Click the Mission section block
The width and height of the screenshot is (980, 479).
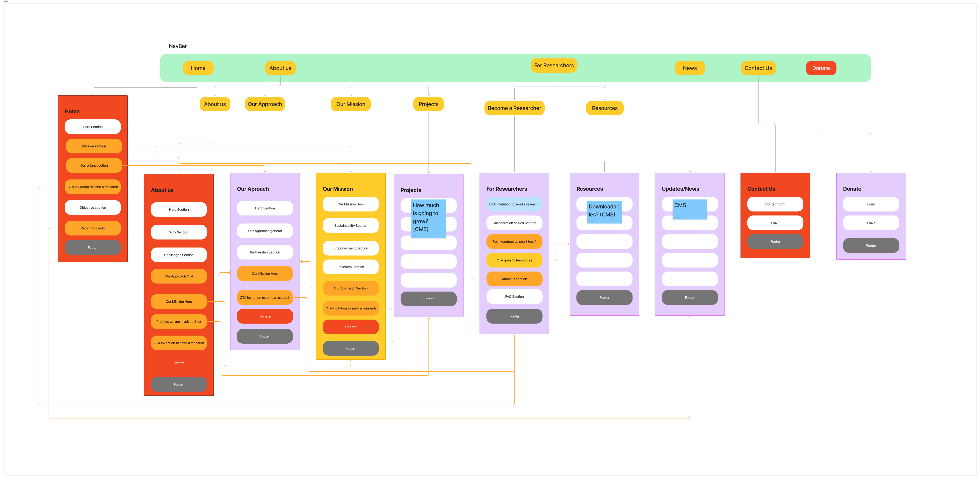[94, 146]
